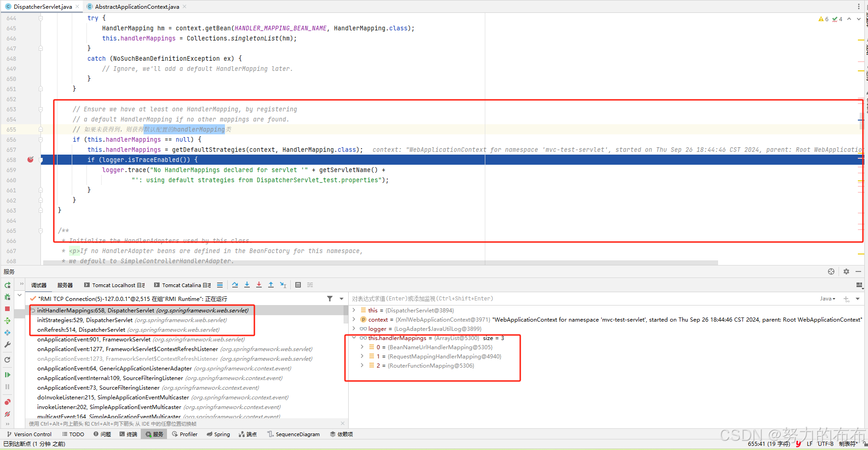
Task: Expand element 2 RouterFunctionMapping
Action: 362,366
